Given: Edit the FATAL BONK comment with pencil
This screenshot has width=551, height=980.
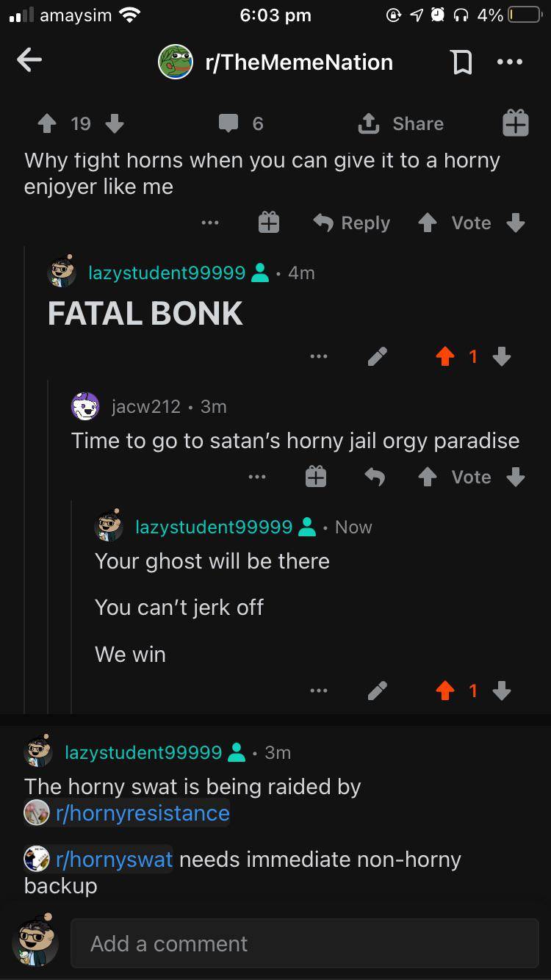Looking at the screenshot, I should pyautogui.click(x=377, y=357).
